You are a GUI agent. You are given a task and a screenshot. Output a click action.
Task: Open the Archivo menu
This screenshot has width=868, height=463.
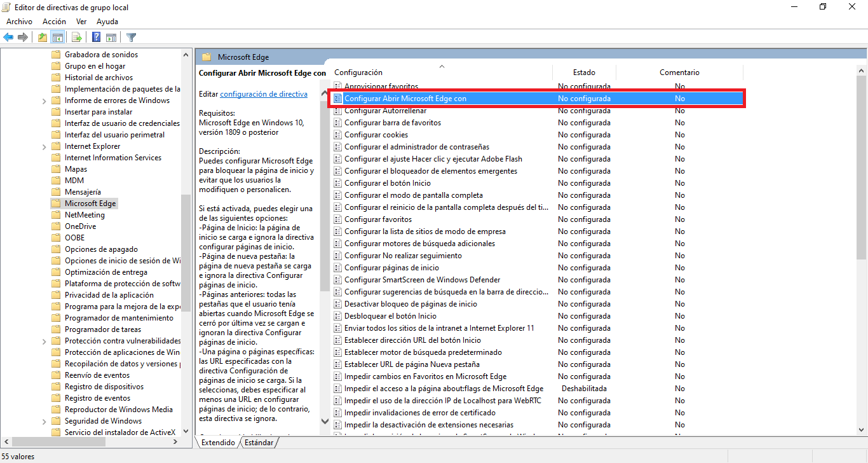(x=20, y=22)
